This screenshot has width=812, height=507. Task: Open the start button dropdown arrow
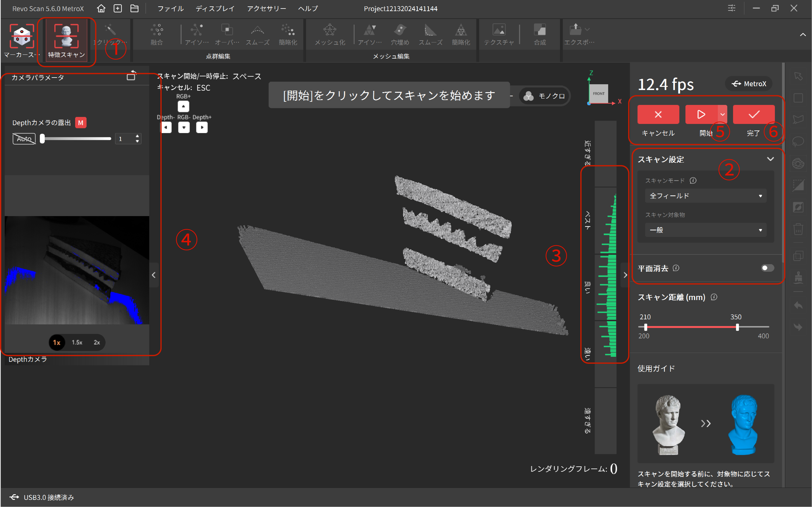pyautogui.click(x=722, y=114)
